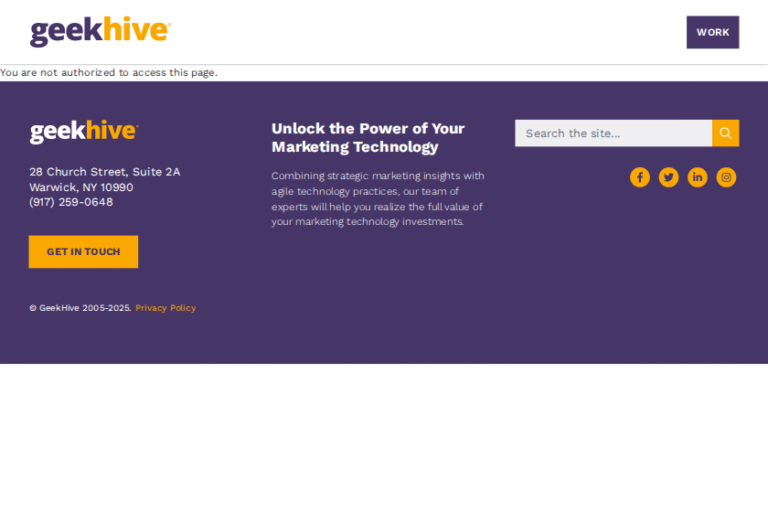
Task: Go to the Instagram social icon
Action: (x=727, y=177)
